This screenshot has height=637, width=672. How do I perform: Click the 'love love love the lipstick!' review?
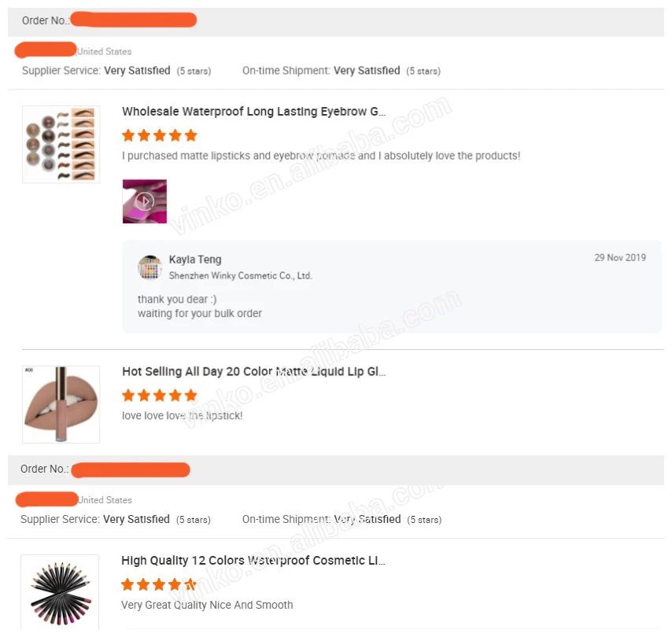pos(182,415)
